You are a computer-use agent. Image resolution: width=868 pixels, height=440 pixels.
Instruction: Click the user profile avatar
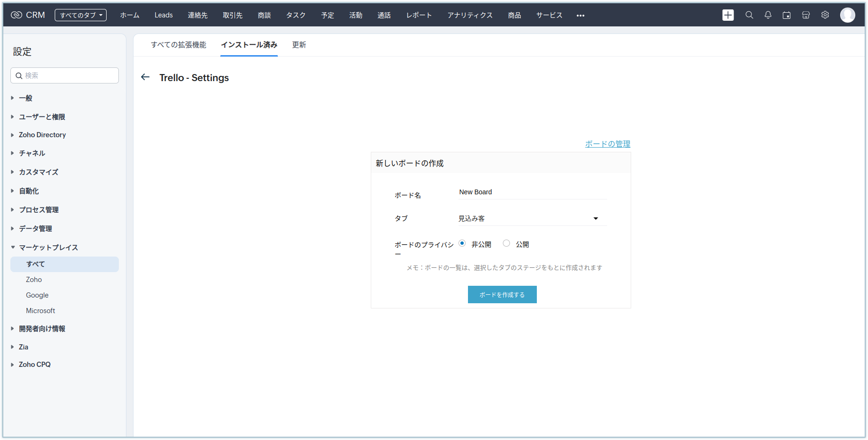tap(847, 15)
